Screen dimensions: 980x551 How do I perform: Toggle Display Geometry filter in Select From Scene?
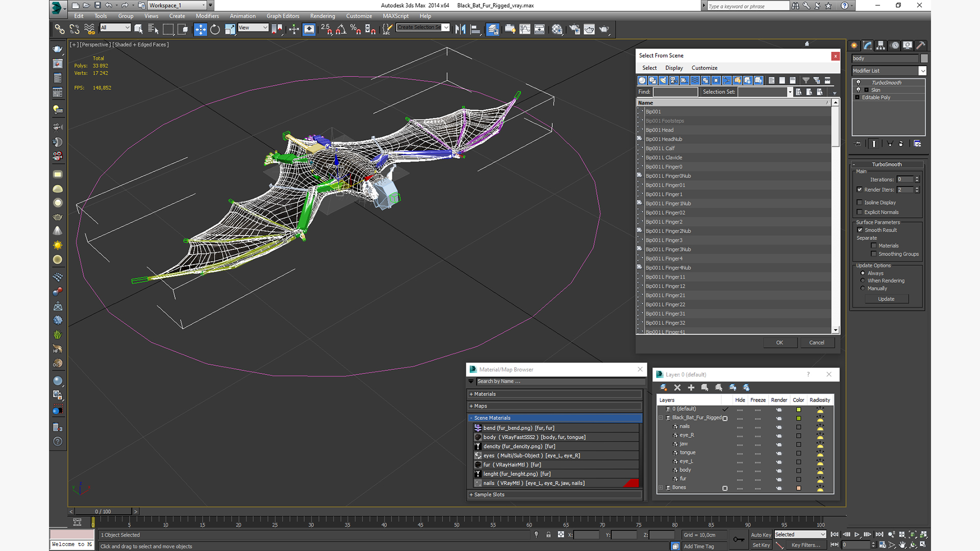[x=642, y=80]
